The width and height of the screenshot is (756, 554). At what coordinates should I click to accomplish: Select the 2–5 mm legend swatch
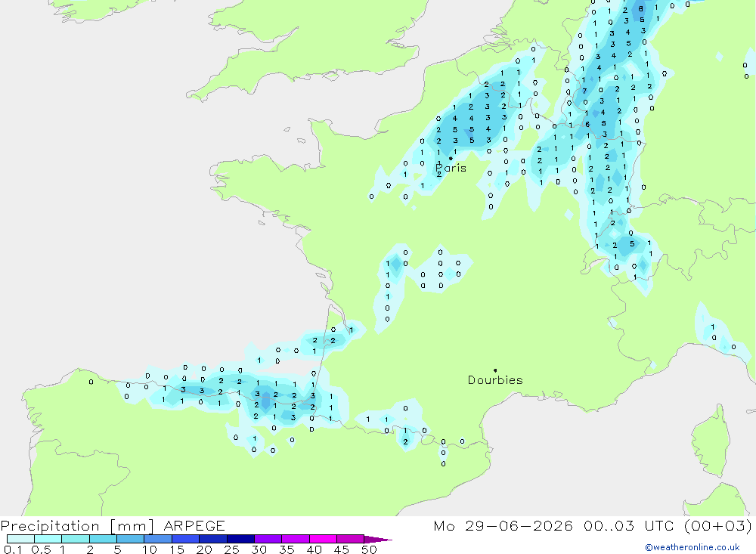pos(103,539)
